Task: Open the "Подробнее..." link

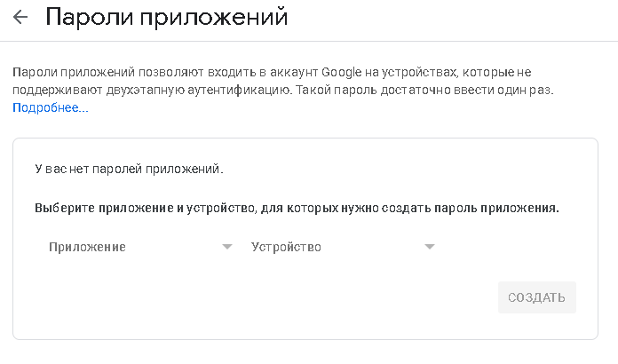Action: [50, 108]
